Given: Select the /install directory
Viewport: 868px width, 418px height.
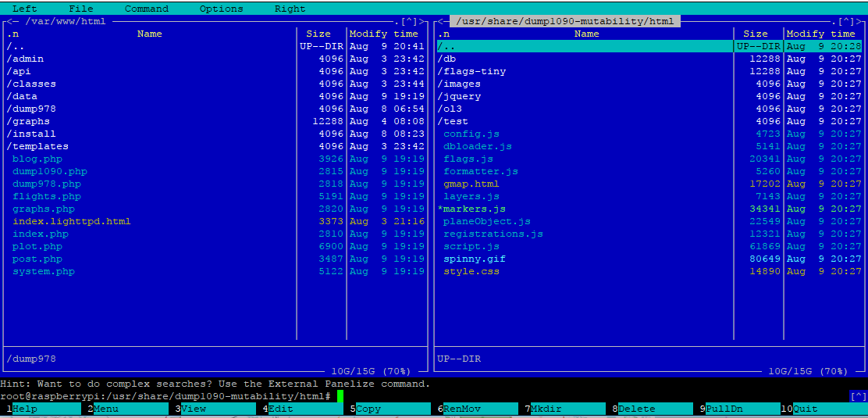Looking at the screenshot, I should (x=215, y=134).
